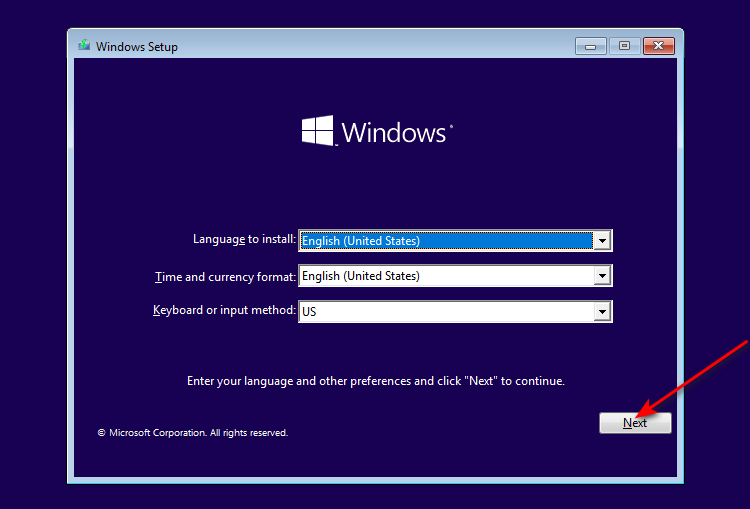Select the Time and currency format field

coord(455,276)
